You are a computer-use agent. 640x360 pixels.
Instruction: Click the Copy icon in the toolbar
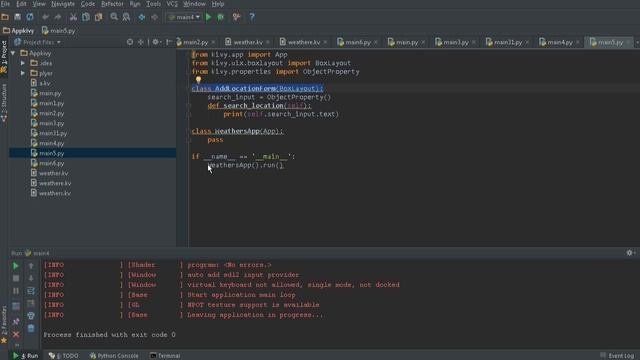(86, 17)
